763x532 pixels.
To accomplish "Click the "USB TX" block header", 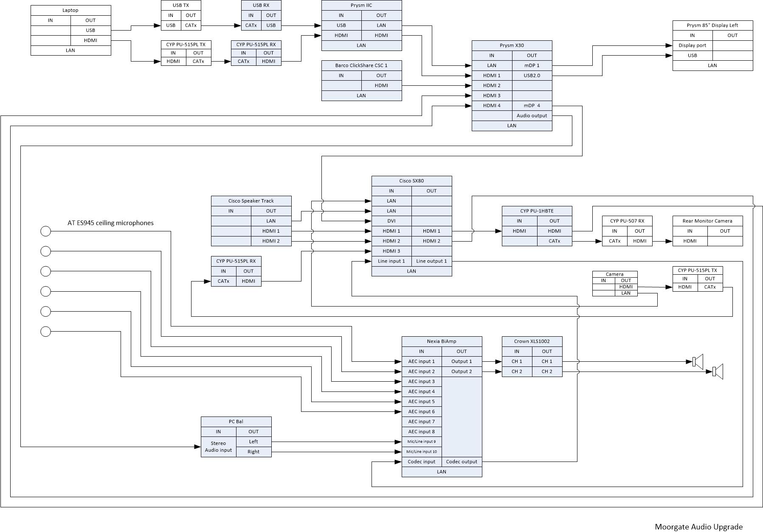I will (181, 5).
